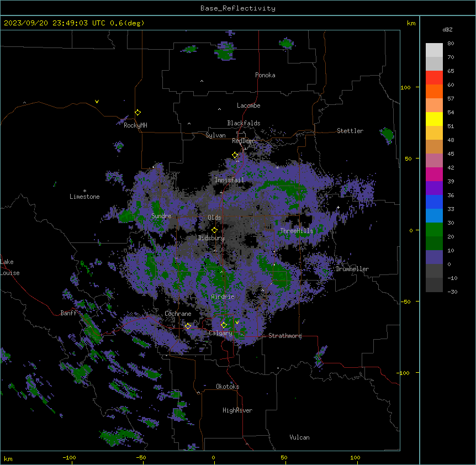Click the Cochrane city label
Viewport: 476px width, 465px height.
click(178, 314)
